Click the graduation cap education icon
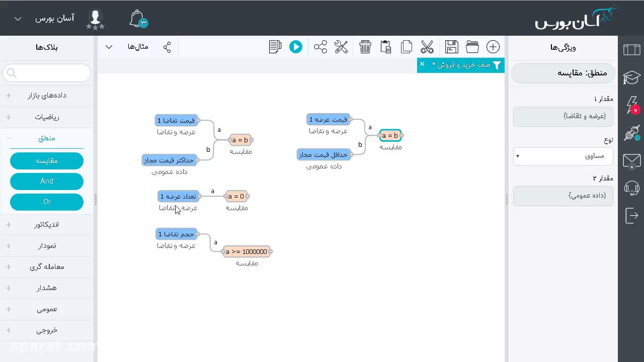This screenshot has height=362, width=644. click(x=631, y=77)
